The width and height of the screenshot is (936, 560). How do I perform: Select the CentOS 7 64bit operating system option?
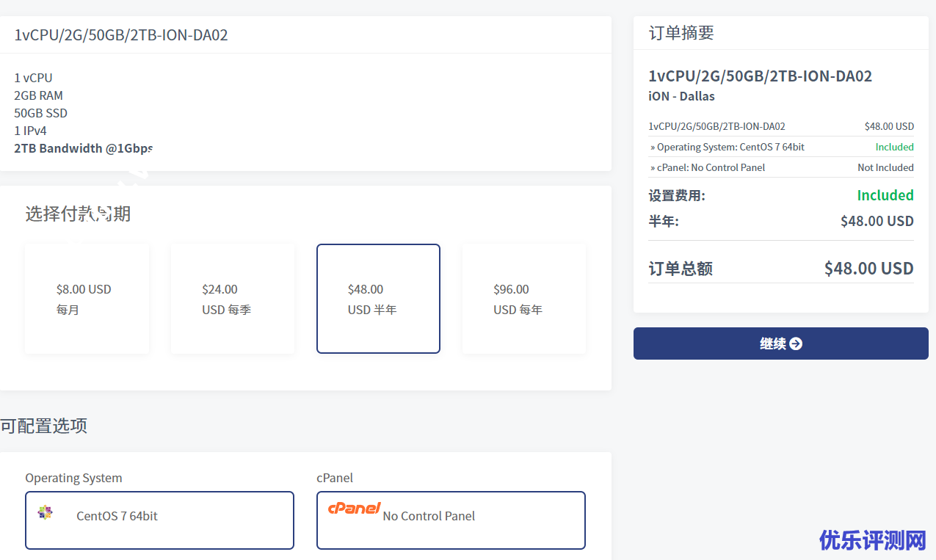coord(159,520)
